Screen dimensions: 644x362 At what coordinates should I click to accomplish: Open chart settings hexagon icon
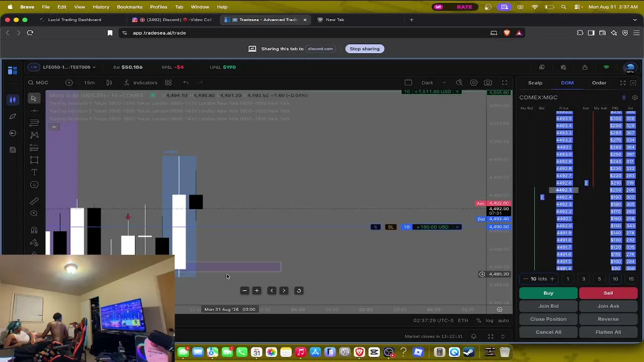coord(473,82)
